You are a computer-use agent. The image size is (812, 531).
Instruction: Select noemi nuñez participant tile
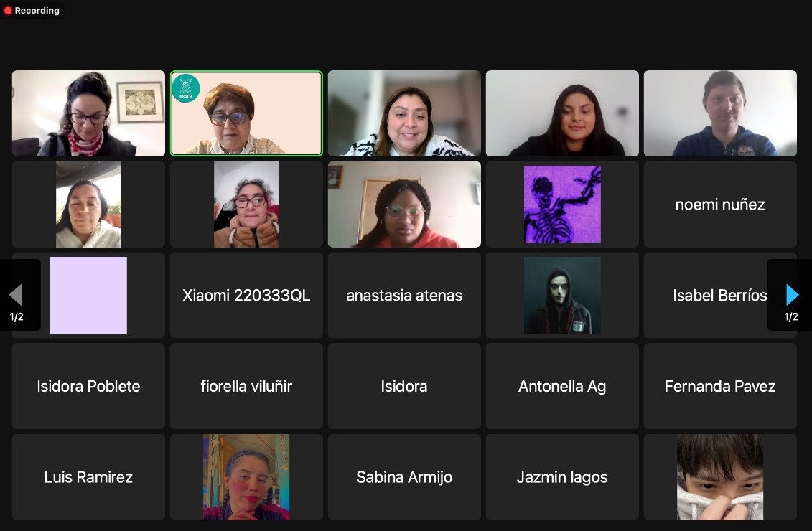click(x=720, y=205)
